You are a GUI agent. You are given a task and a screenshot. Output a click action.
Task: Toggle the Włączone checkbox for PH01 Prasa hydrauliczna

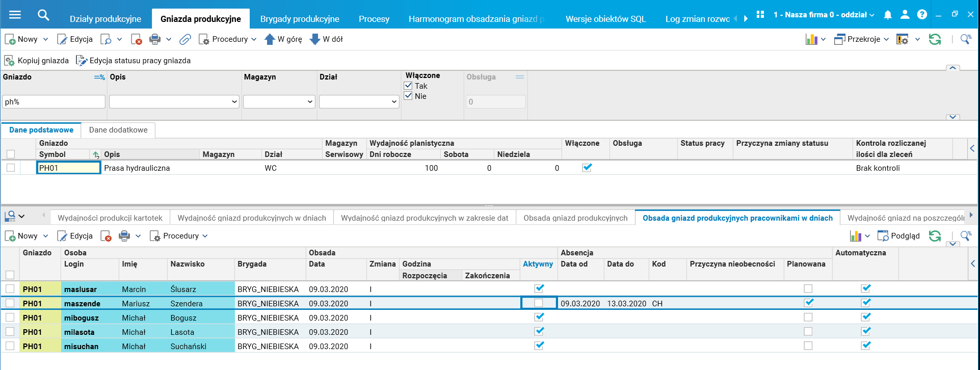587,167
